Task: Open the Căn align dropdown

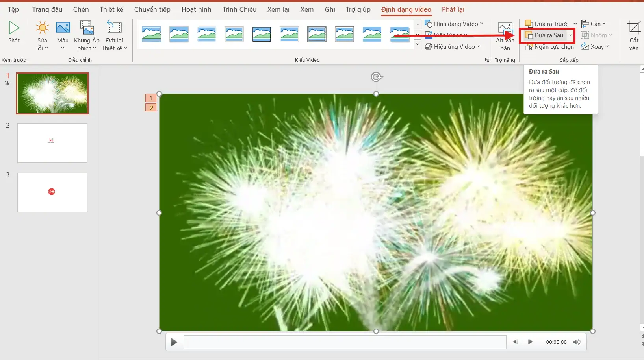Action: tap(594, 24)
